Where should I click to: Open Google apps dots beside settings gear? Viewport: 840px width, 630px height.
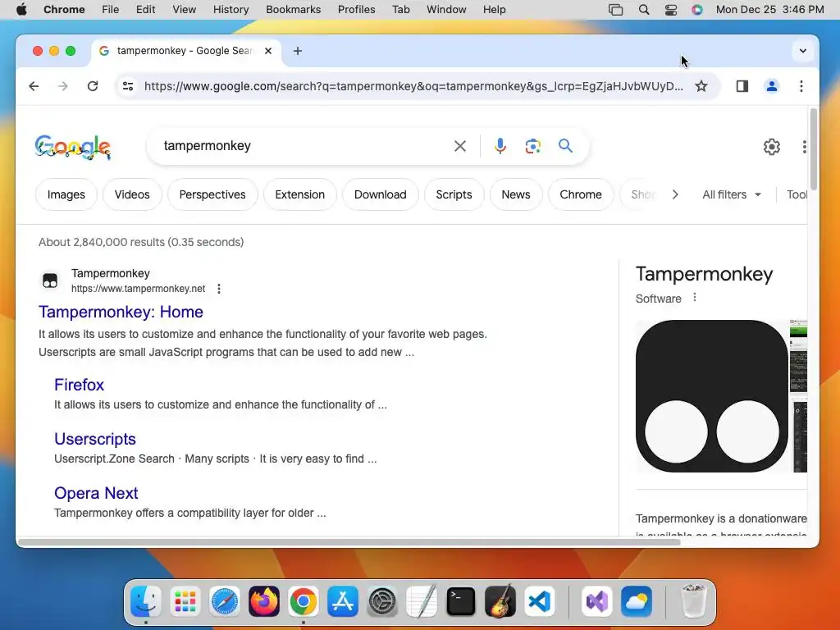point(804,147)
